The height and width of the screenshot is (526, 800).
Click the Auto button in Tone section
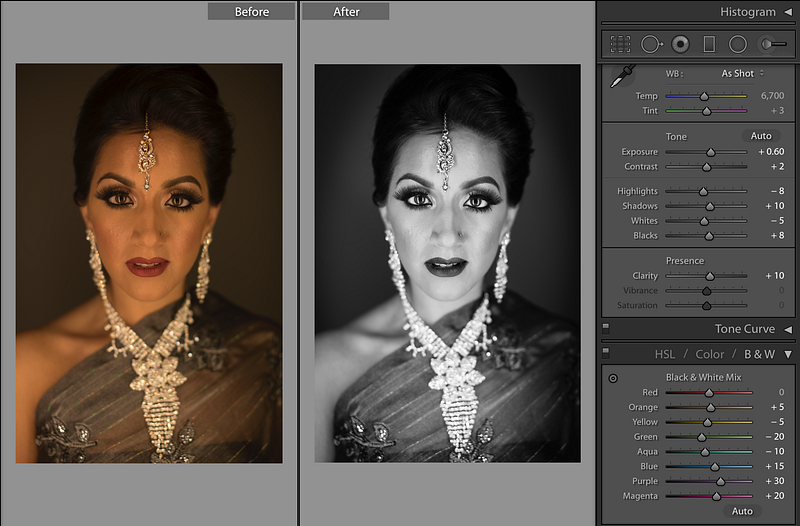tap(761, 136)
